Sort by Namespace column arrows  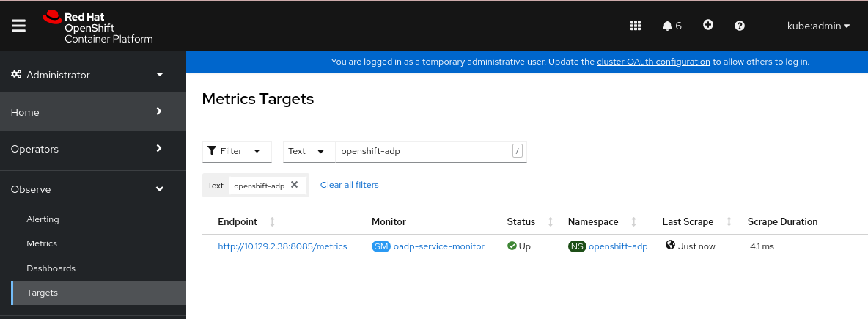coord(633,221)
